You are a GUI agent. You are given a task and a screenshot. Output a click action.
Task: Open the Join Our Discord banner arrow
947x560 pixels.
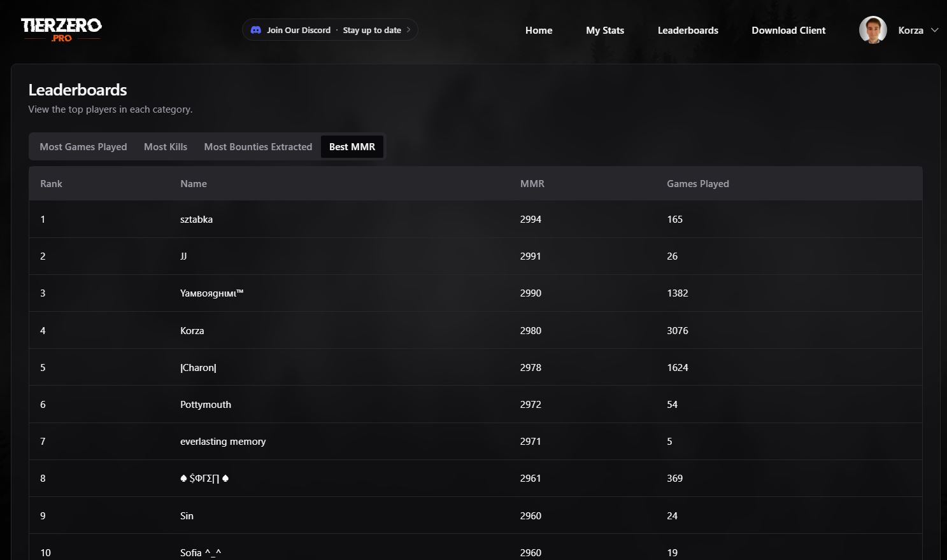[408, 30]
